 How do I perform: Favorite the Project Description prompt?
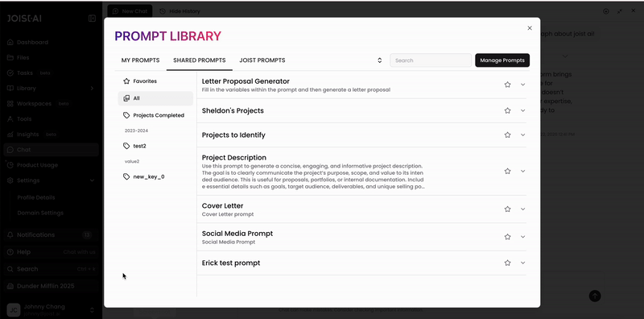tap(507, 171)
